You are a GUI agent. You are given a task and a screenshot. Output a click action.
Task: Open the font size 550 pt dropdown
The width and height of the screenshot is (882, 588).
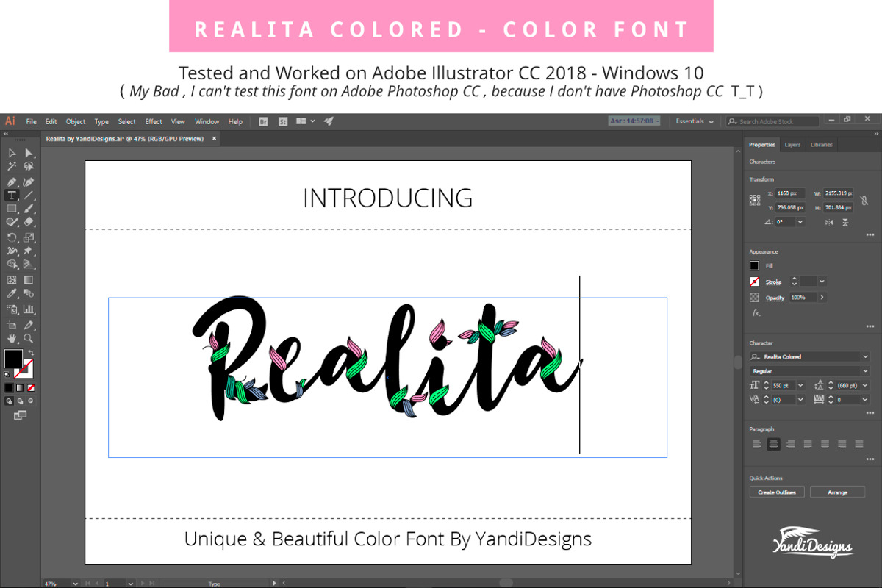[x=800, y=385]
